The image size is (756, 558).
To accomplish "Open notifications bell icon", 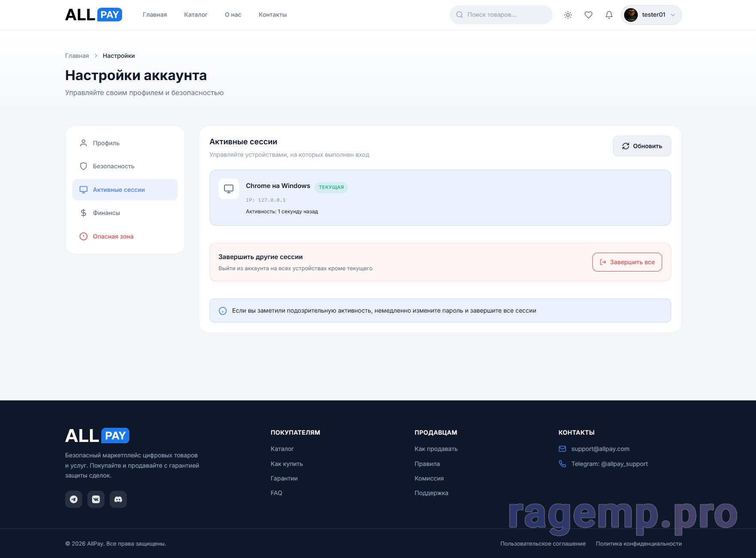I will (x=609, y=15).
